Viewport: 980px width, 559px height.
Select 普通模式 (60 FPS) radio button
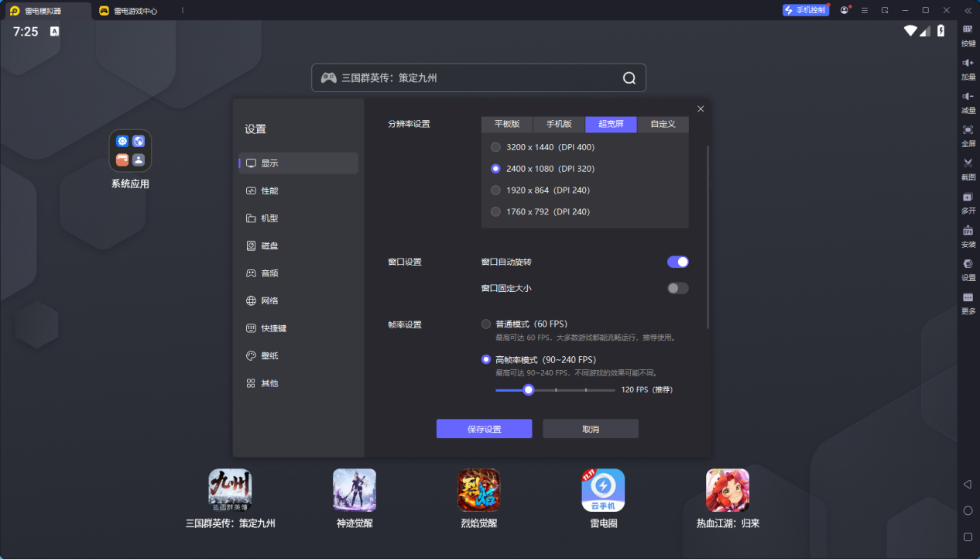click(x=486, y=324)
